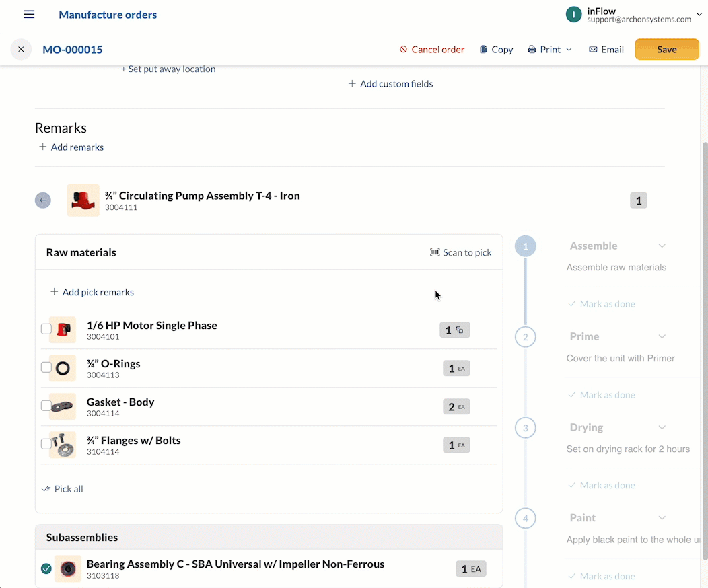Screen dimensions: 708x588
Task: Open the Print dropdown arrow
Action: pos(569,50)
